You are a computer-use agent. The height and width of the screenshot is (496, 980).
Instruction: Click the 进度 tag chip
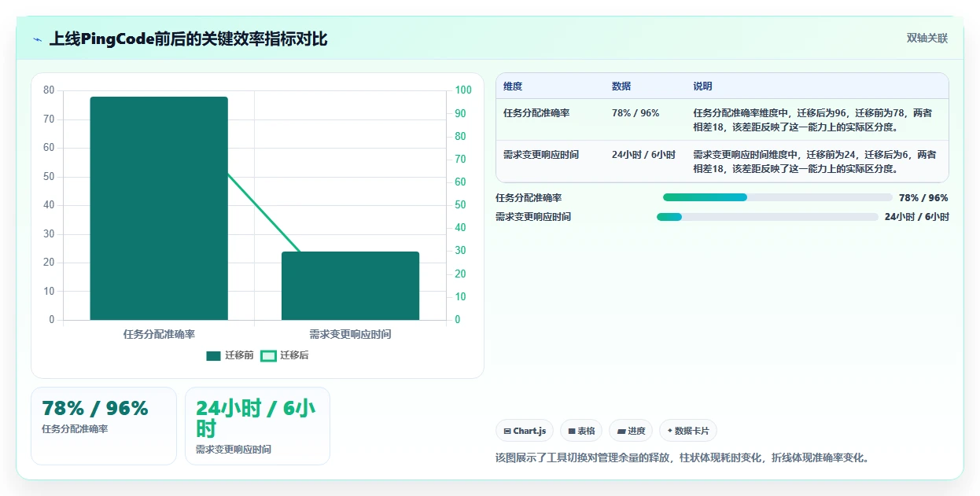point(631,431)
